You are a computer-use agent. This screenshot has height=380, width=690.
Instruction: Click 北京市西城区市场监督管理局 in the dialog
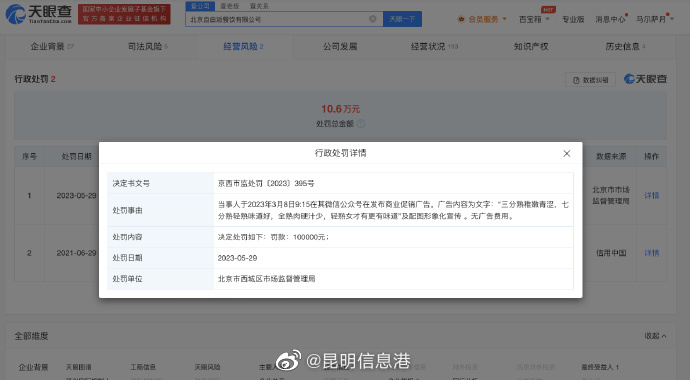(x=266, y=278)
